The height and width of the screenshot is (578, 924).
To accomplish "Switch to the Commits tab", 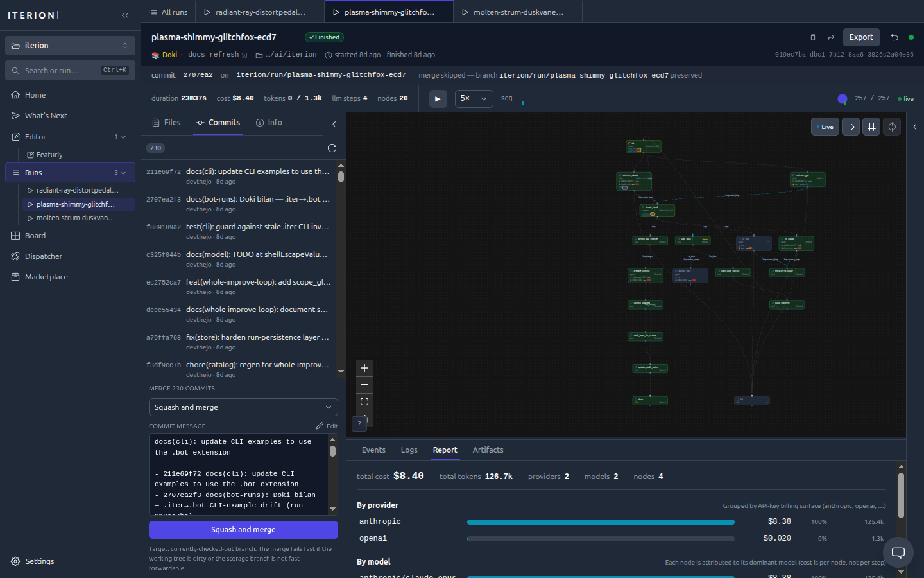I will pos(218,123).
